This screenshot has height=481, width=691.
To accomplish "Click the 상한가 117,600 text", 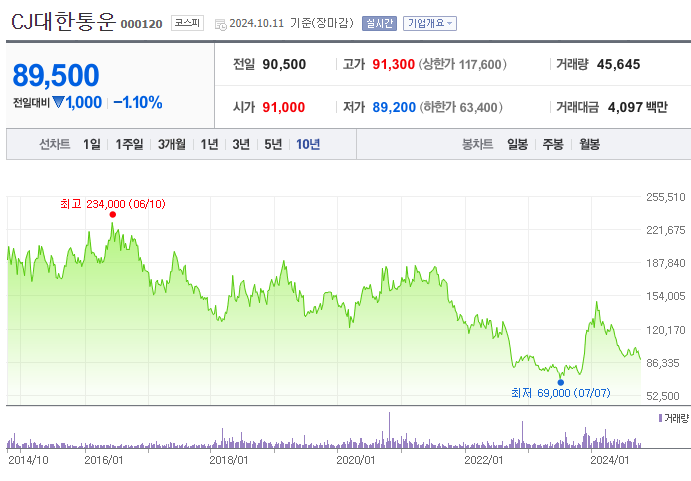I will [x=462, y=64].
